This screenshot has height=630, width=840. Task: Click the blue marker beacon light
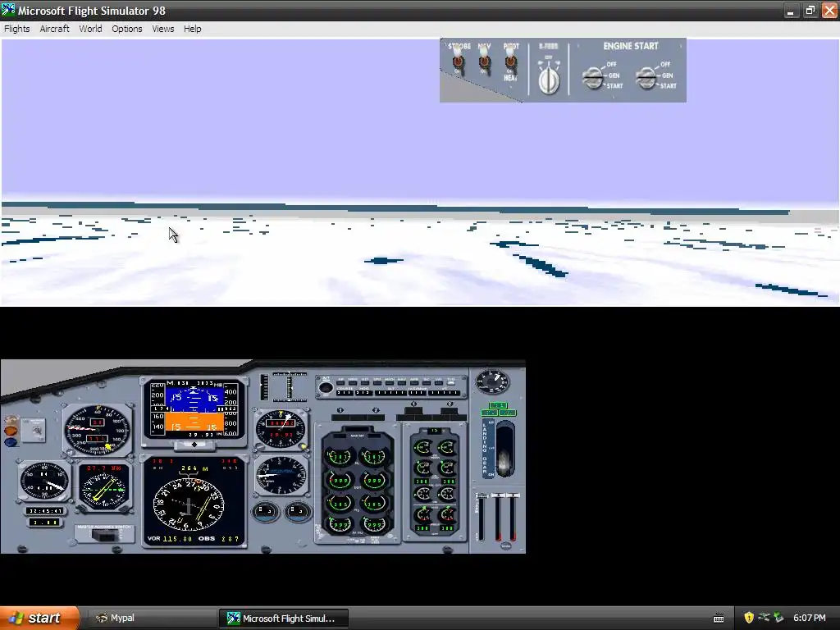coord(11,442)
